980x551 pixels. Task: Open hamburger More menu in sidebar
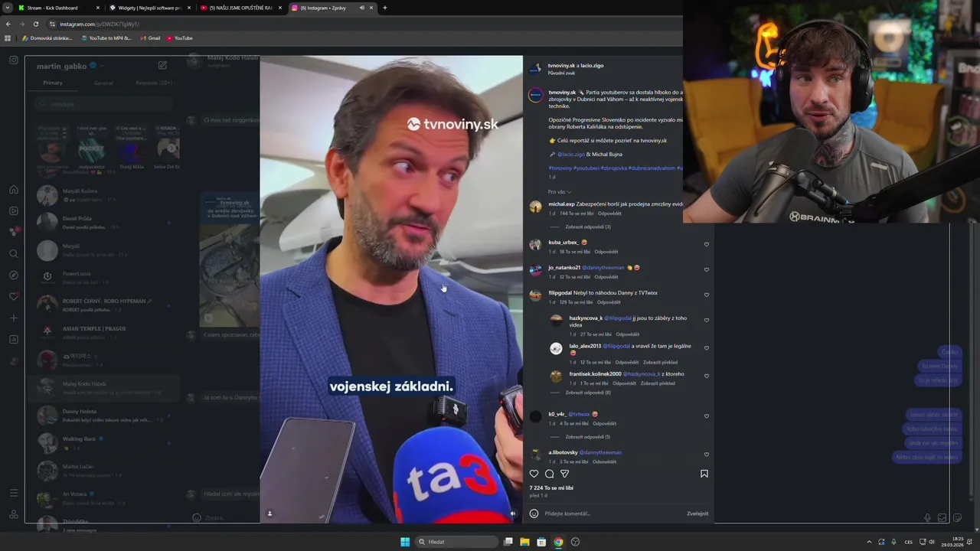(x=14, y=493)
